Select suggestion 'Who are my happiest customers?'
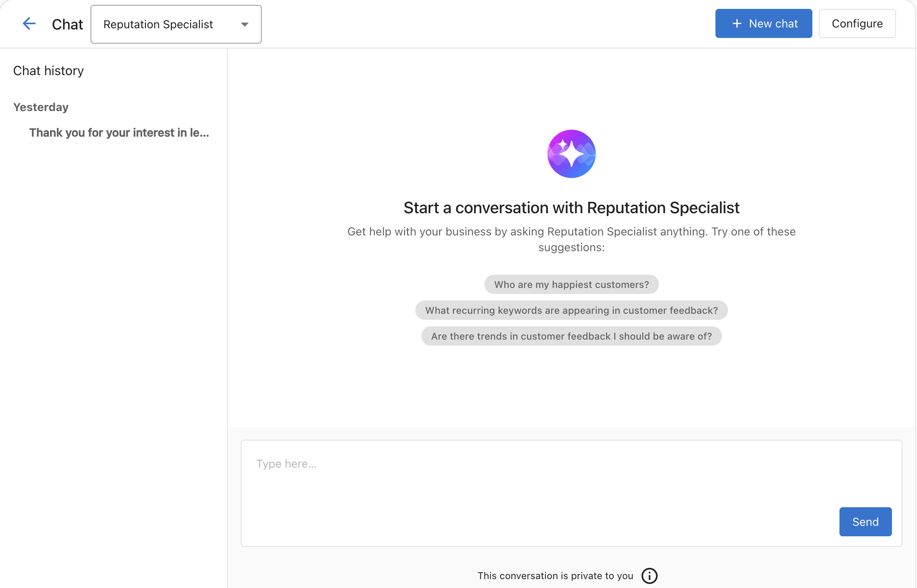The width and height of the screenshot is (917, 588). point(571,284)
